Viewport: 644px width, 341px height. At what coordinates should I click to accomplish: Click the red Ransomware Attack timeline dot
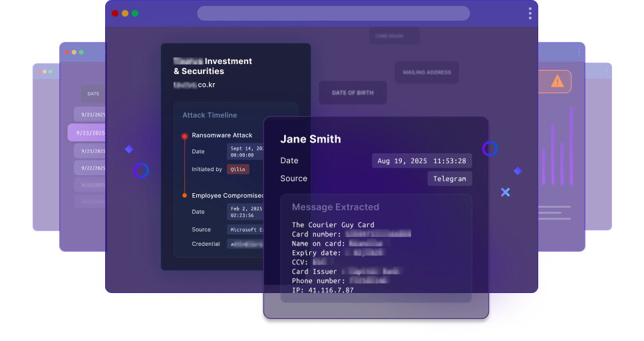pyautogui.click(x=184, y=136)
